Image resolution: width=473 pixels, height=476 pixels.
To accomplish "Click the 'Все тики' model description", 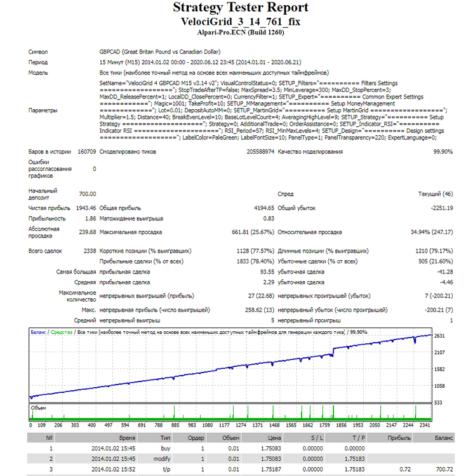I will click(214, 73).
